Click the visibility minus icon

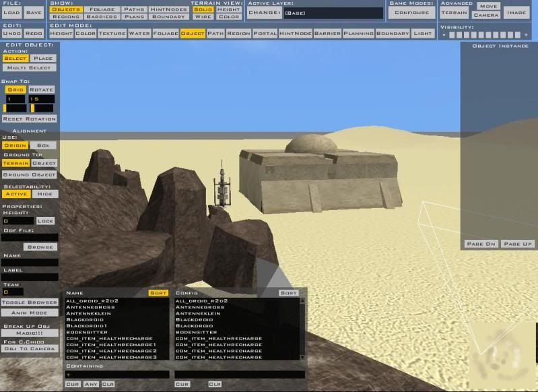[x=444, y=35]
